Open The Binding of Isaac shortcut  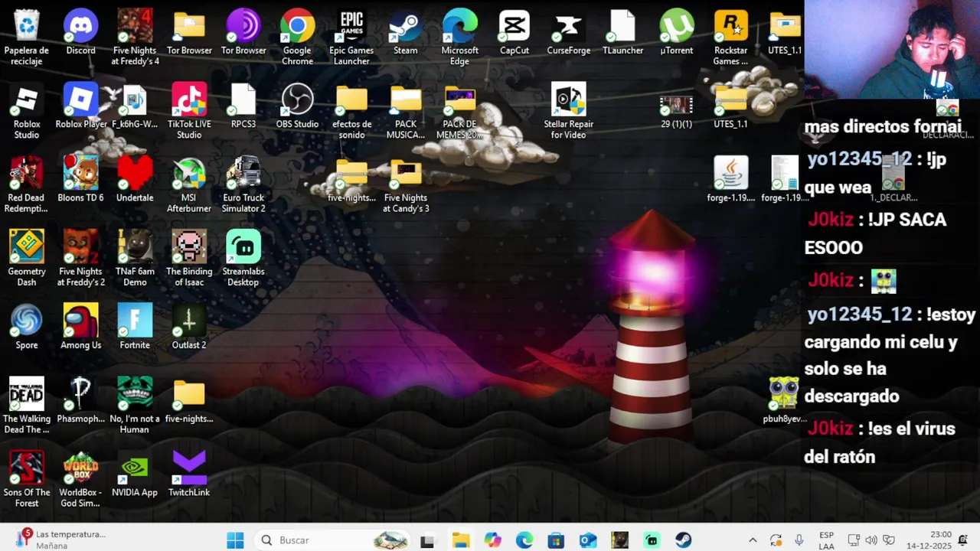(x=189, y=259)
